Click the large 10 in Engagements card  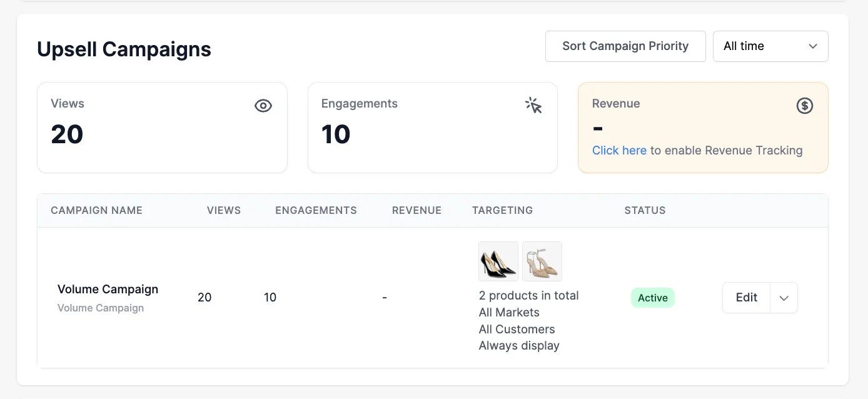tap(336, 134)
